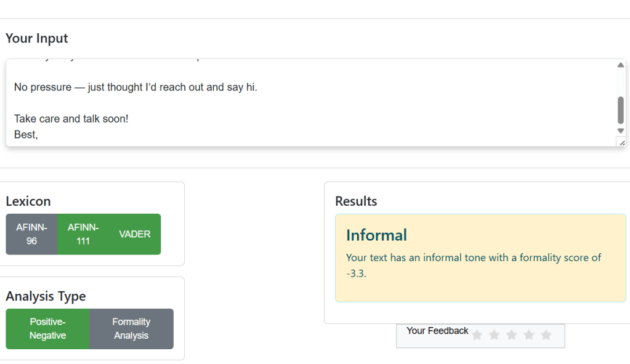Give a two-star feedback rating
Image resolution: width=630 pixels, height=364 pixels.
click(x=494, y=334)
